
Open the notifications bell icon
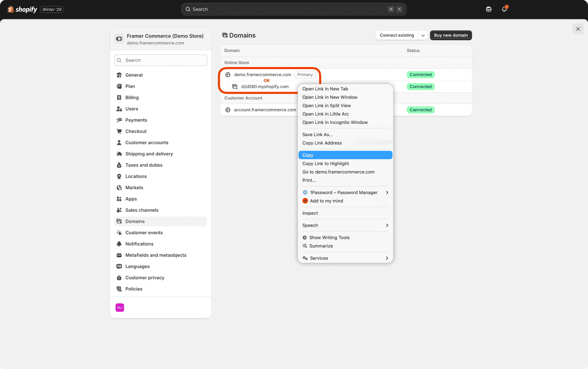[x=504, y=9]
